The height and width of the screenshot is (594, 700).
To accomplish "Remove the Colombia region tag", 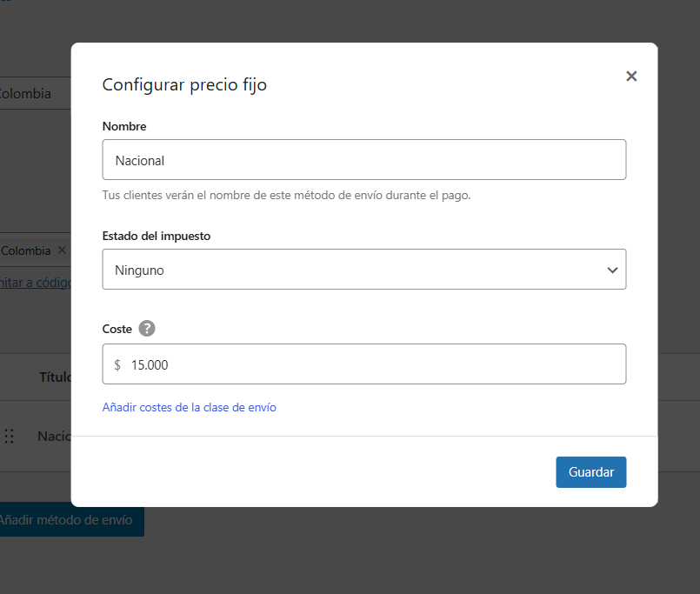I will point(62,250).
